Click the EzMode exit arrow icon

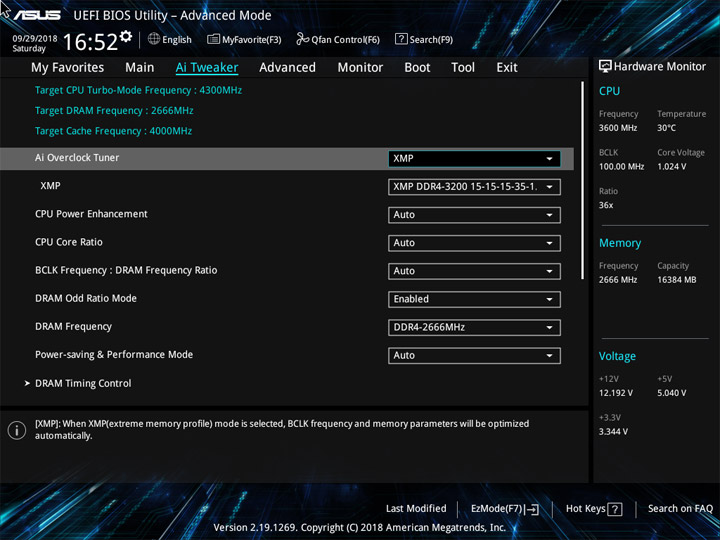pos(532,509)
